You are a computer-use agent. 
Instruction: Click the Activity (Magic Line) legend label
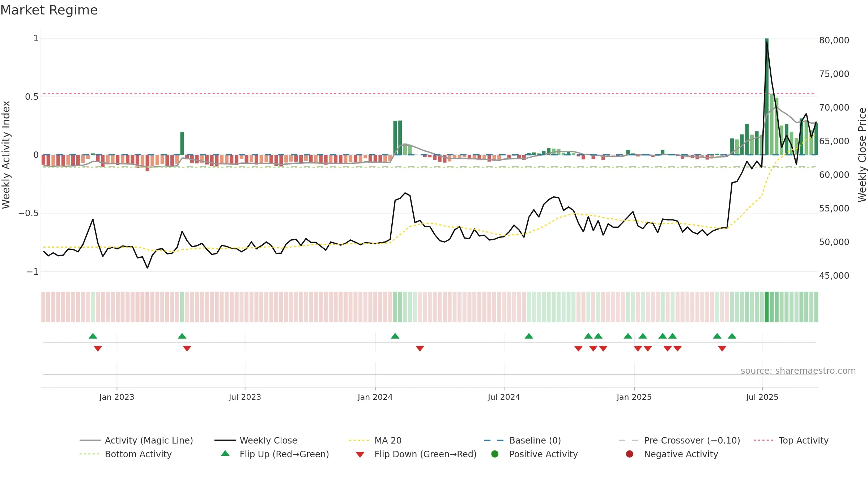(149, 440)
